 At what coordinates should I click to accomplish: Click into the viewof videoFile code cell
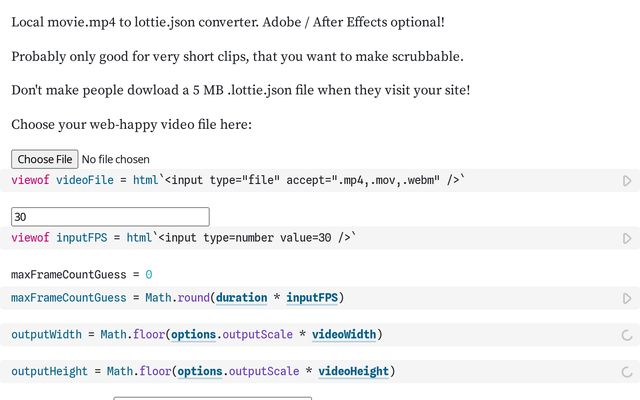click(520, 181)
